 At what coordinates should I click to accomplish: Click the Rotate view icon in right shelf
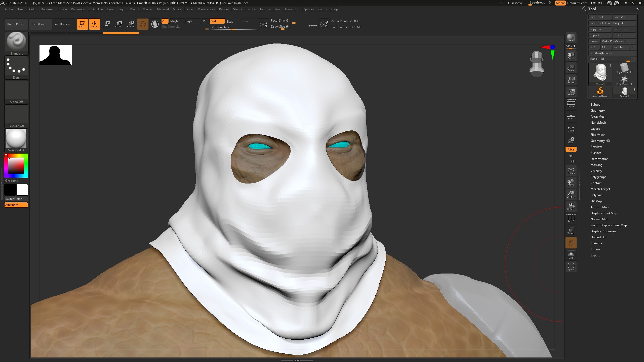pyautogui.click(x=571, y=207)
